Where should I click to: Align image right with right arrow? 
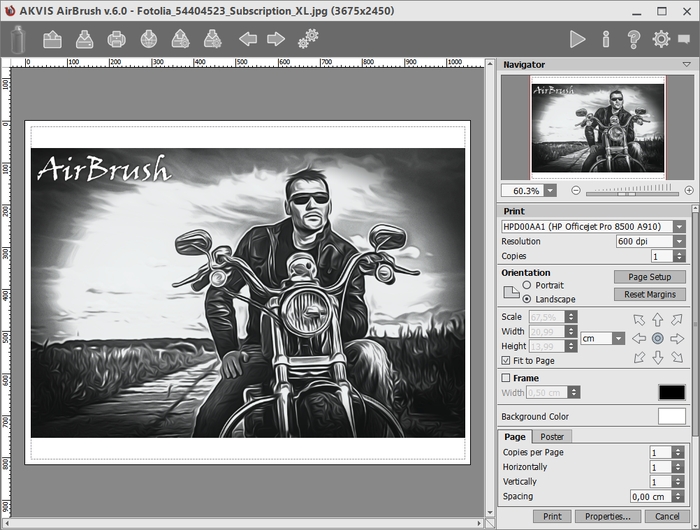point(677,338)
